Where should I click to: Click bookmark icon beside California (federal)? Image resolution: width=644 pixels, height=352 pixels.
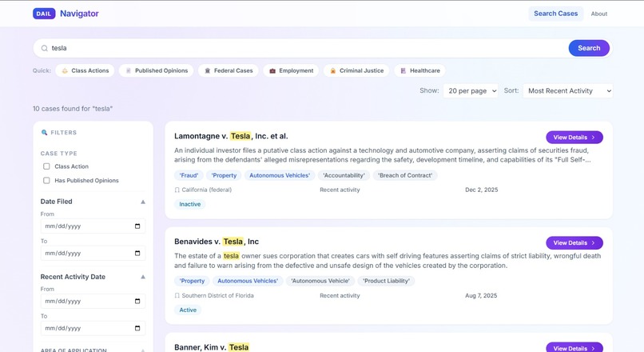177,190
